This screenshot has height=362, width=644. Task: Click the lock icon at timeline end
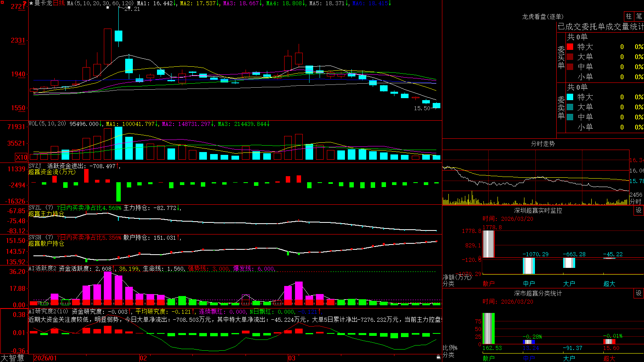[x=439, y=357]
